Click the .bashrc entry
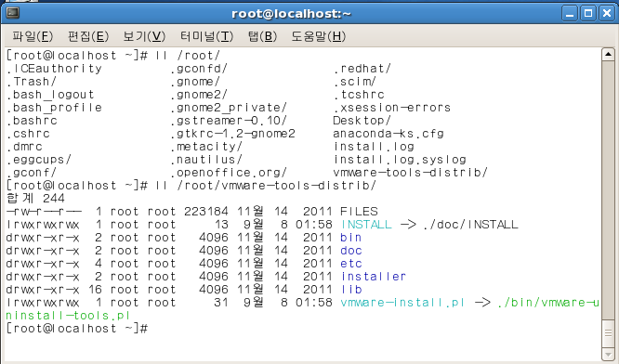The width and height of the screenshot is (619, 364). 32,121
